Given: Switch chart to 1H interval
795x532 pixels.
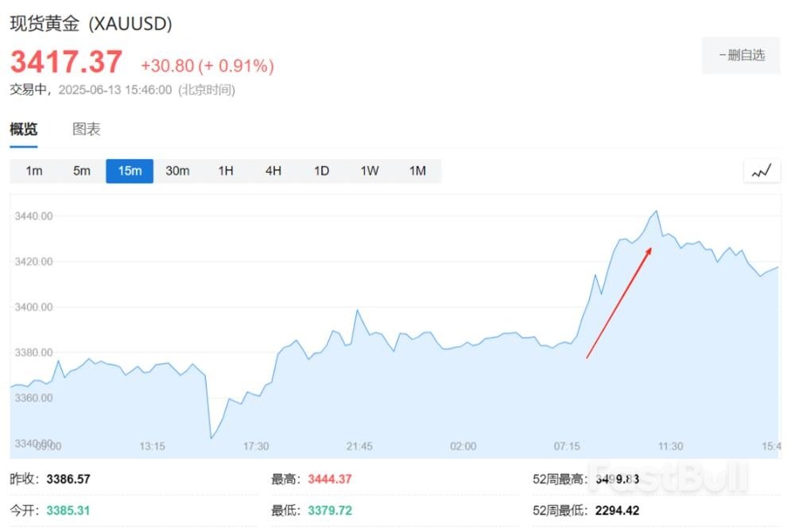Looking at the screenshot, I should 226,171.
